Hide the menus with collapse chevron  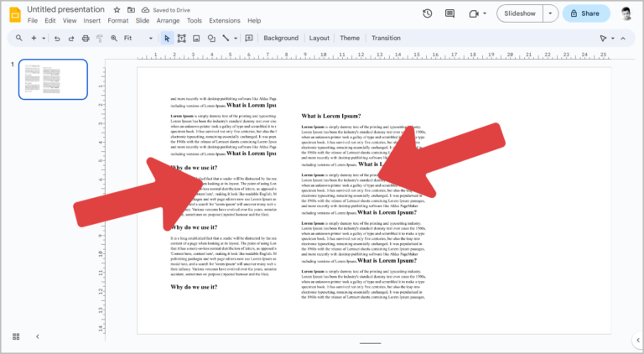pos(623,39)
